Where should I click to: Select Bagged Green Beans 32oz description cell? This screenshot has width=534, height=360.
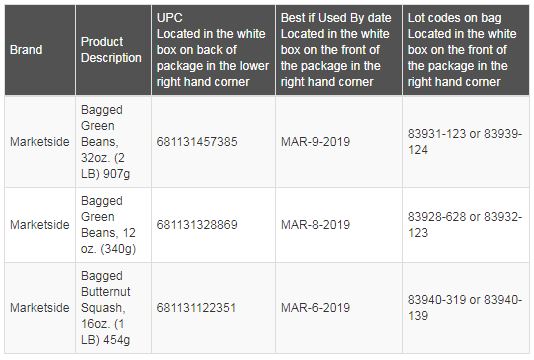point(113,142)
